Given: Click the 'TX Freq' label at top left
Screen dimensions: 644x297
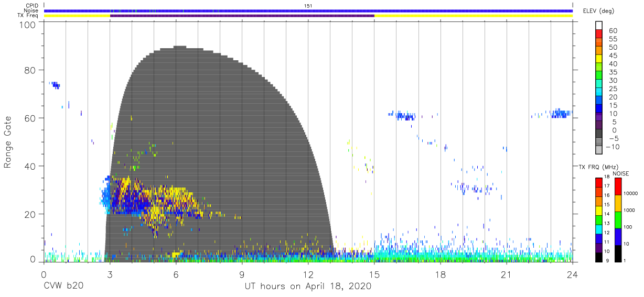Looking at the screenshot, I should pyautogui.click(x=28, y=16).
